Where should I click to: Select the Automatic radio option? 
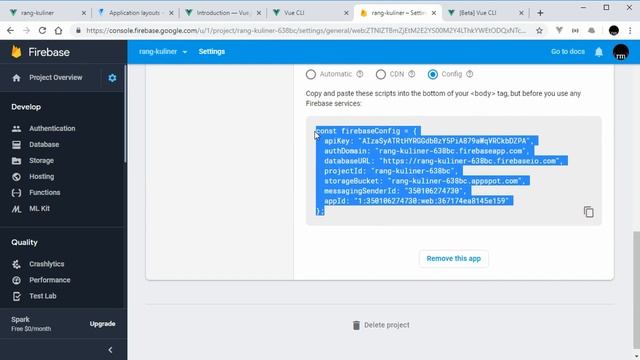311,74
